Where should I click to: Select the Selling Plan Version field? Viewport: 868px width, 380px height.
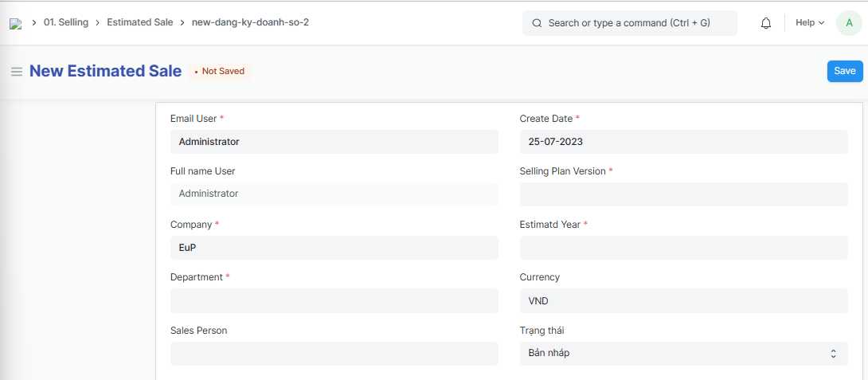683,194
